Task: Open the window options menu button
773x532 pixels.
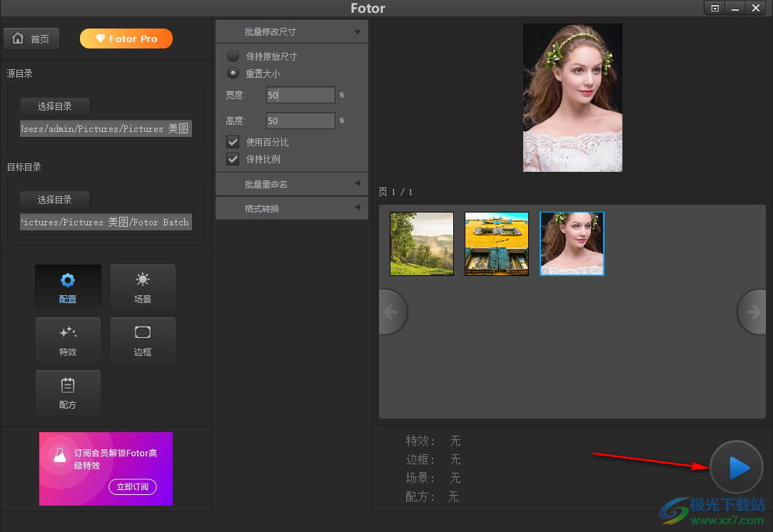Action: [714, 8]
